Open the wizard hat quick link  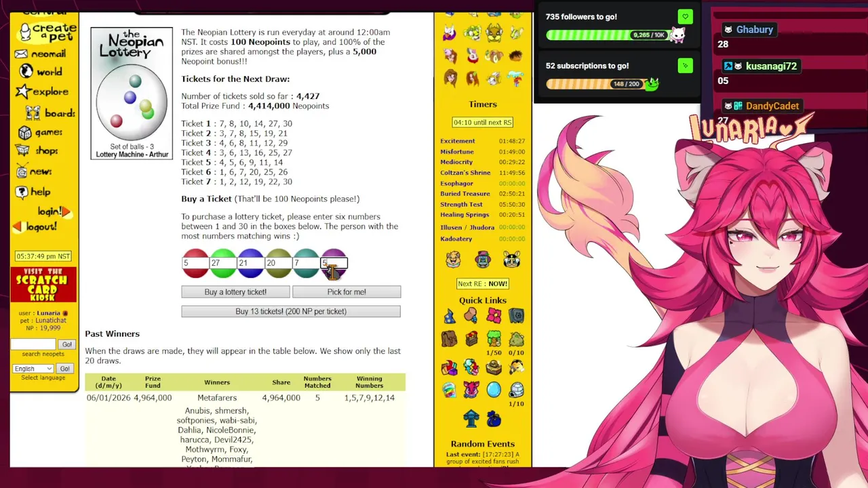click(449, 316)
